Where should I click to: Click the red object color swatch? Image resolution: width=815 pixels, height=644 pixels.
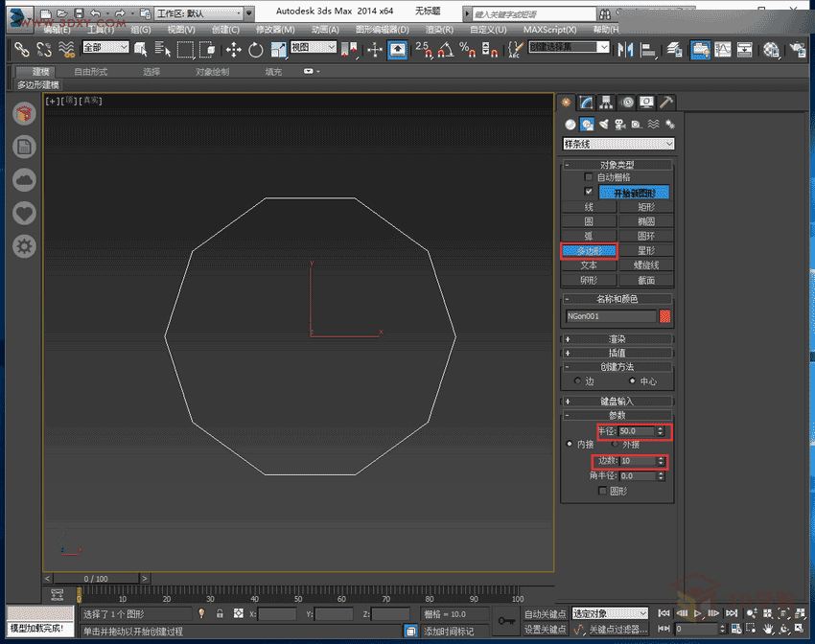click(665, 315)
